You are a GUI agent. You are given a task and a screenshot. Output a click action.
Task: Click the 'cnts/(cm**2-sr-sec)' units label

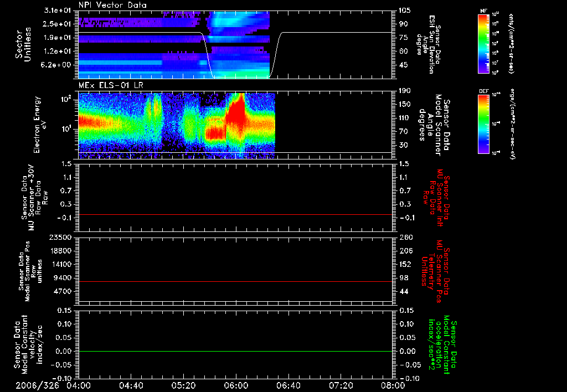click(x=511, y=44)
